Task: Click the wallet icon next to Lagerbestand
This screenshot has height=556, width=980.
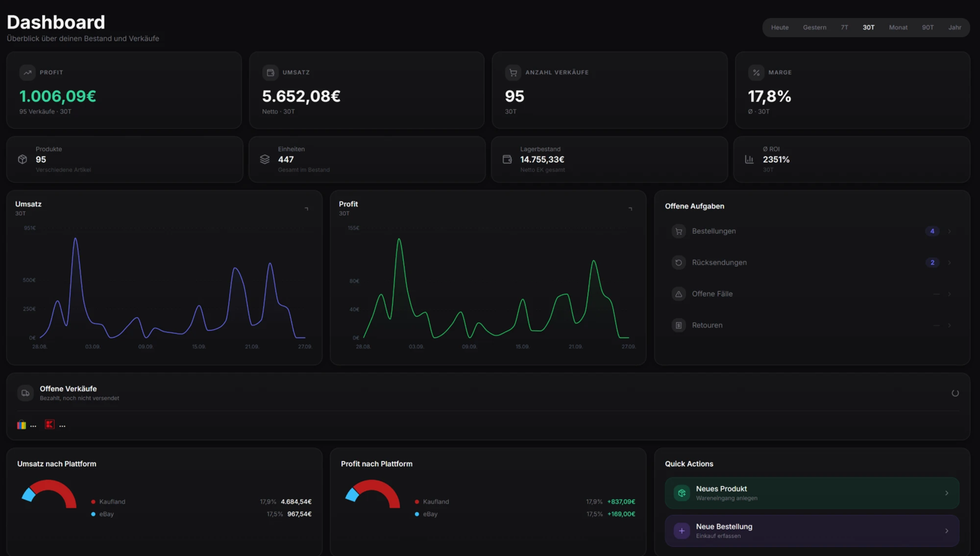Action: [x=507, y=159]
